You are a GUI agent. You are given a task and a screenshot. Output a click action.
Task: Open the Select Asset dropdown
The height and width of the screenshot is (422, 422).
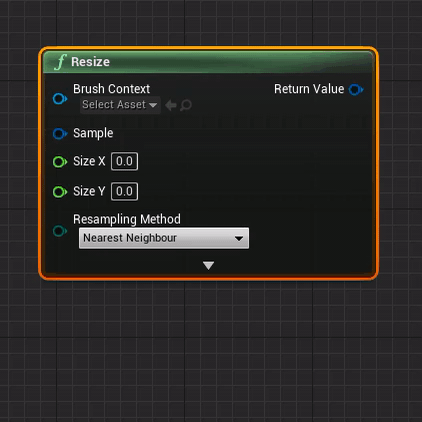120,105
